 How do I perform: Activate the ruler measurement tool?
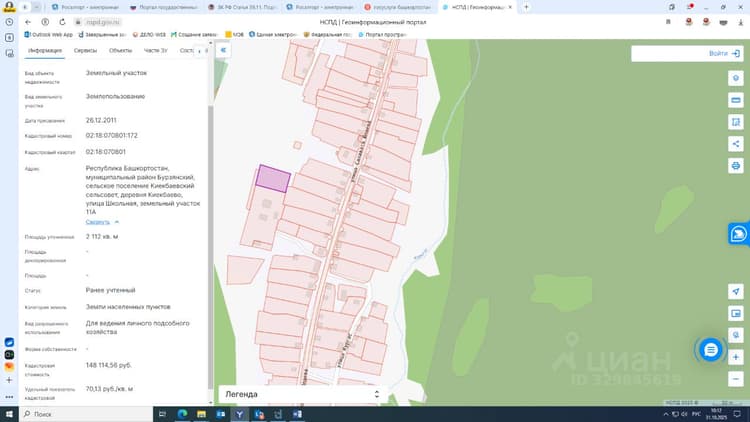pyautogui.click(x=736, y=100)
